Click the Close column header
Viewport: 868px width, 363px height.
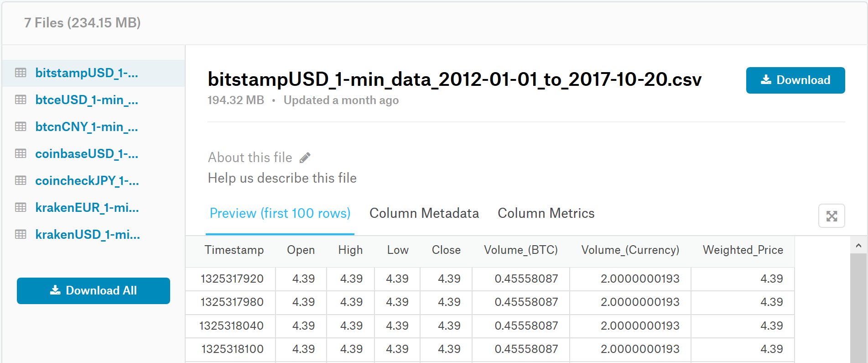coord(446,250)
